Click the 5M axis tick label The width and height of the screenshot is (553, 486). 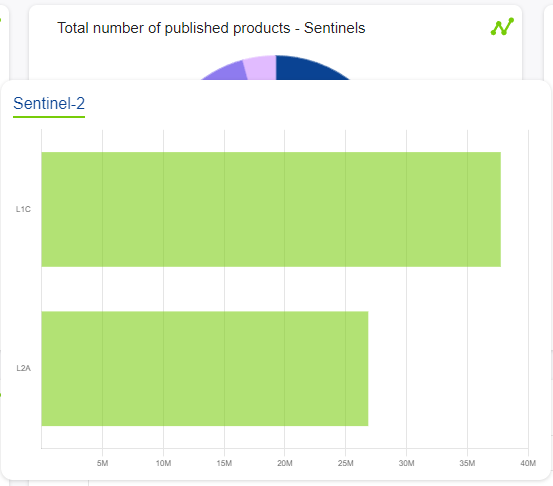click(103, 463)
